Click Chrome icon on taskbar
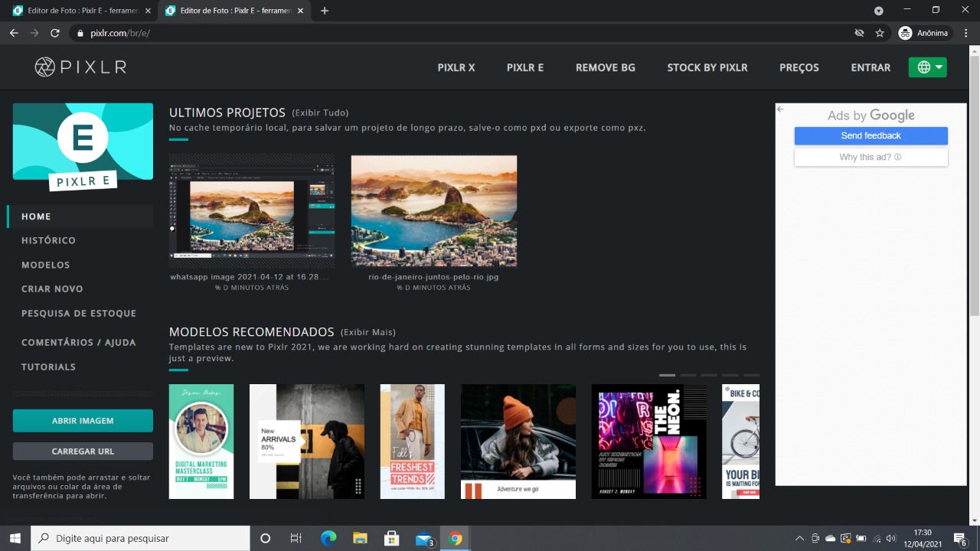 (x=456, y=538)
